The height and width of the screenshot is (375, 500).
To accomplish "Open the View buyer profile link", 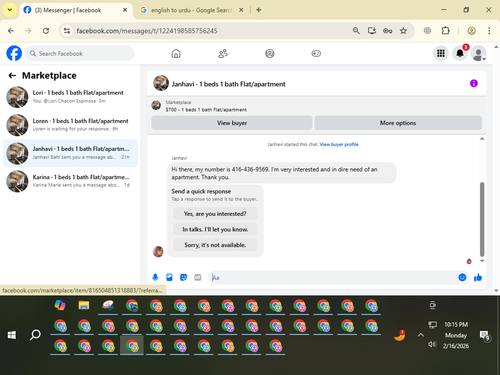I will click(339, 144).
